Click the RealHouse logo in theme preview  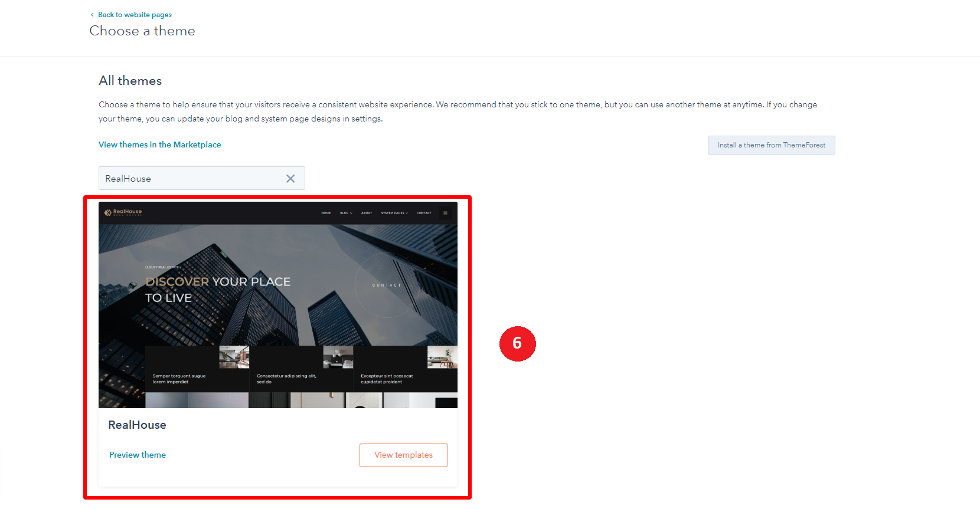[x=123, y=212]
